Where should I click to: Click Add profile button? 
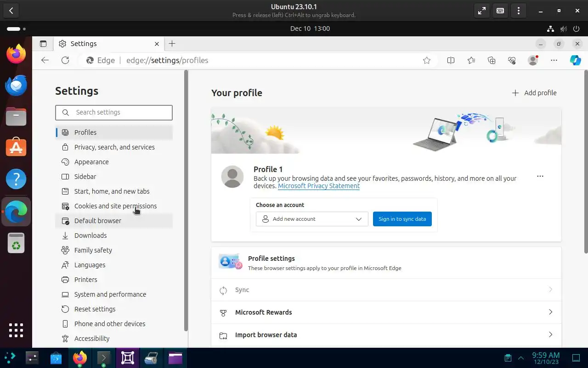[x=534, y=93]
